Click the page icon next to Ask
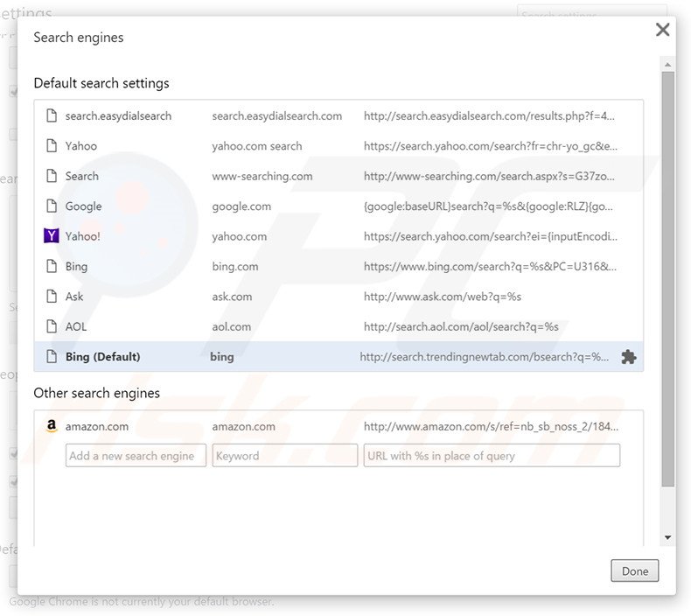This screenshot has height=616, width=691. [52, 297]
